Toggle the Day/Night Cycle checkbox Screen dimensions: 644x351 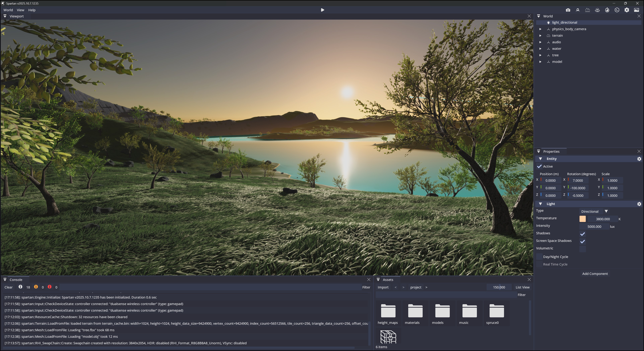[539, 257]
